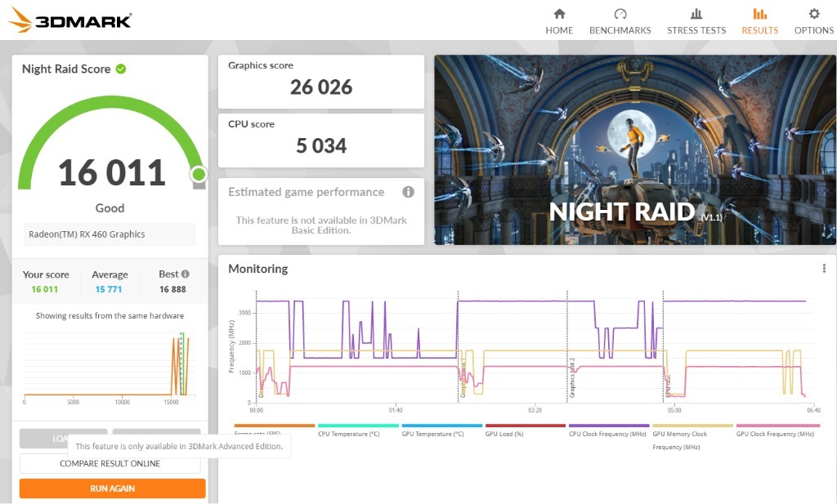
Task: Switch to the Results tab
Action: [759, 21]
